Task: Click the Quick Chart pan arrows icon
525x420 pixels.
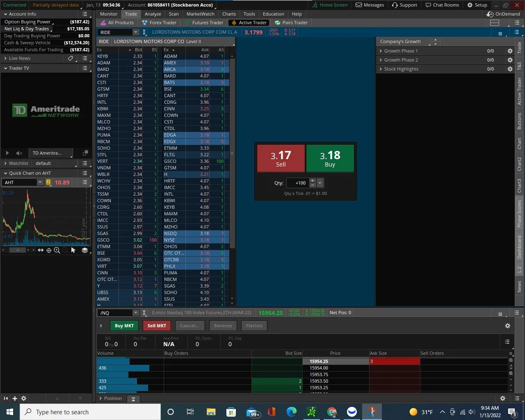Action: coord(41,250)
